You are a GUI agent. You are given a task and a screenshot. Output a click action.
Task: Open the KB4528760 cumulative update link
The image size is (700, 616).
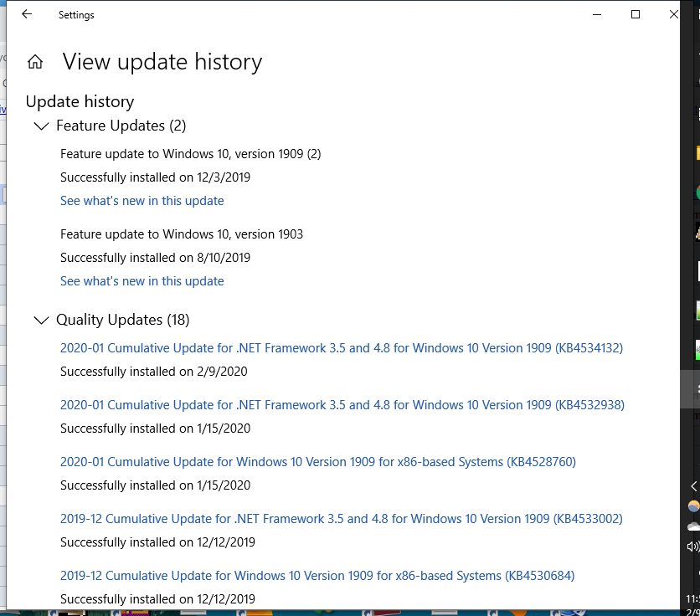tap(318, 462)
